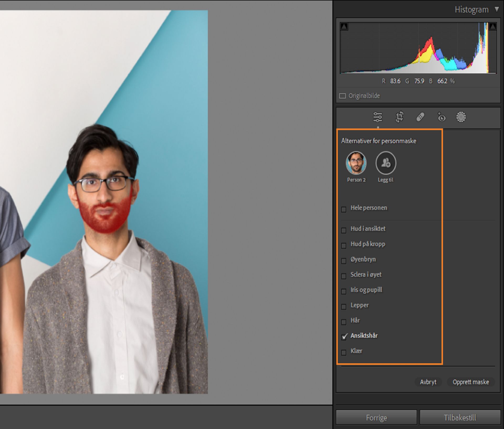This screenshot has height=429, width=504.
Task: Toggle the Originalbilde checkbox
Action: click(x=343, y=96)
